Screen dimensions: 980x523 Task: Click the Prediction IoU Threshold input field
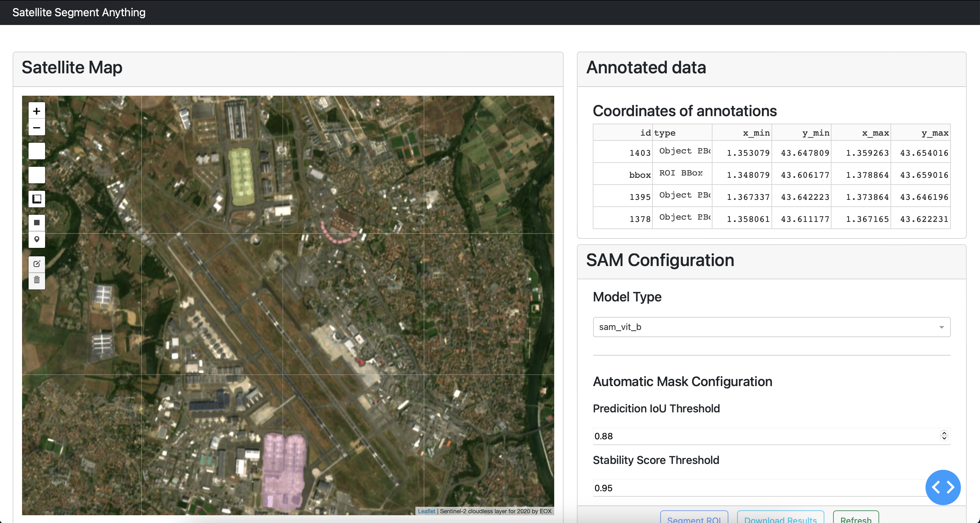tap(765, 436)
